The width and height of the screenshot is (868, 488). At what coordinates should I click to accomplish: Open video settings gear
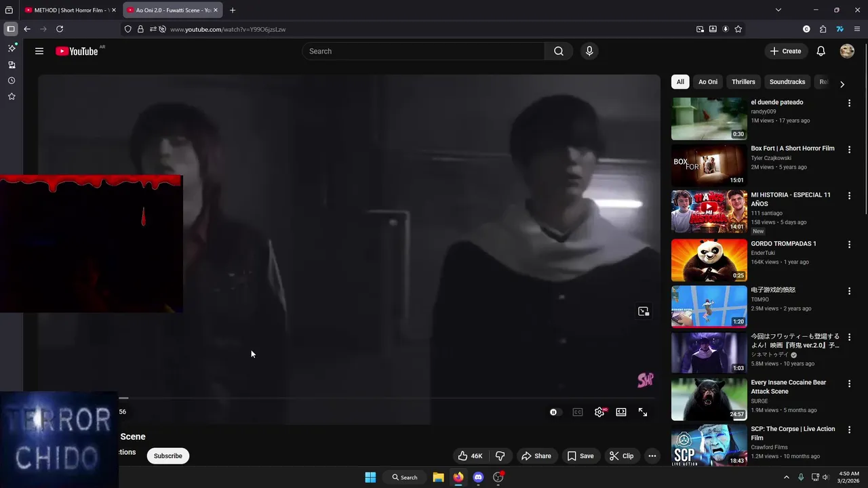tap(599, 412)
